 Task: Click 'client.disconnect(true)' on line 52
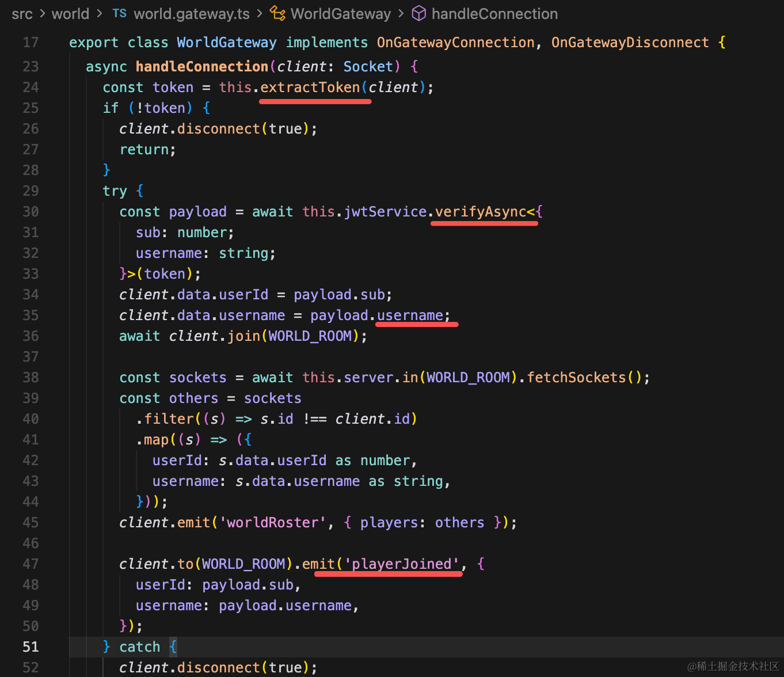tap(214, 668)
